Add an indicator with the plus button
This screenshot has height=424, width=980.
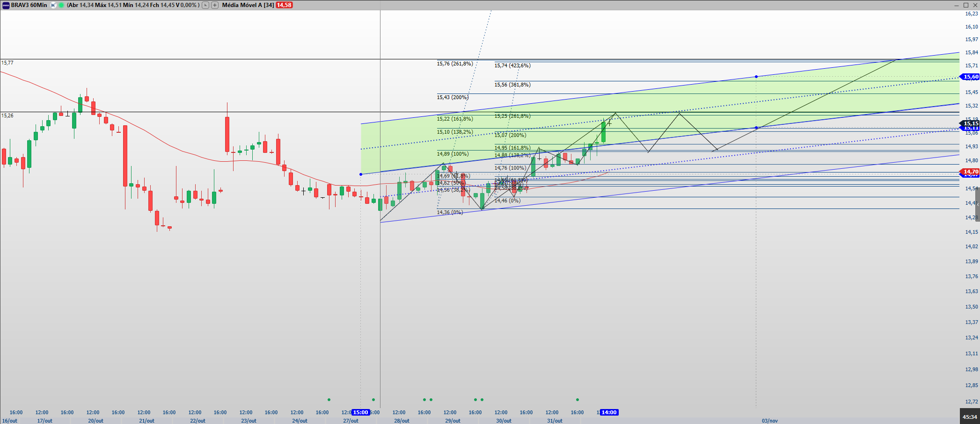click(214, 5)
